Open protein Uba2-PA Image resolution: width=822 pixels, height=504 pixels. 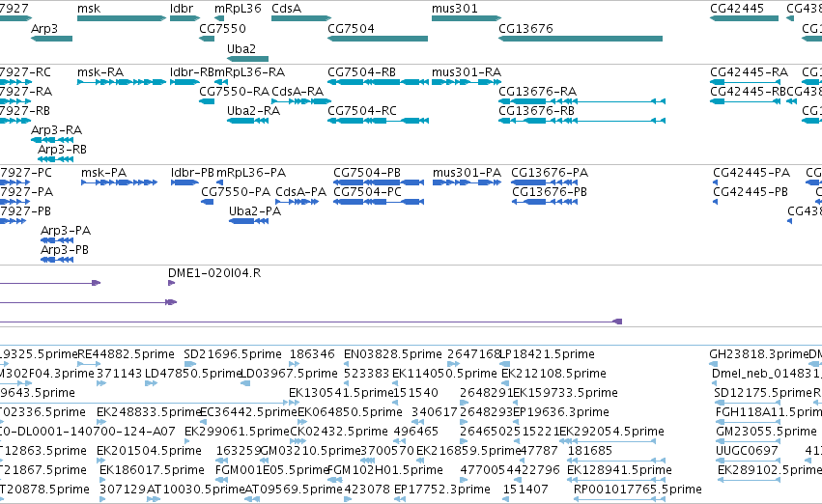tap(248, 221)
